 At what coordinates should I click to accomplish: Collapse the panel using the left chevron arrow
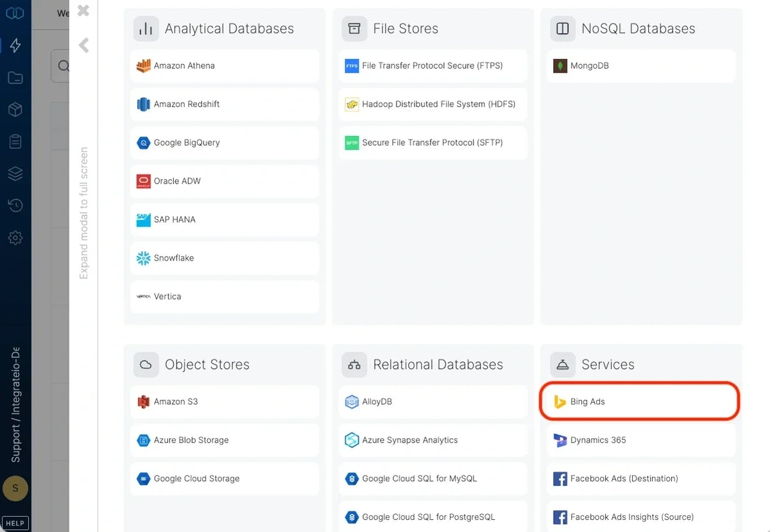click(x=83, y=45)
